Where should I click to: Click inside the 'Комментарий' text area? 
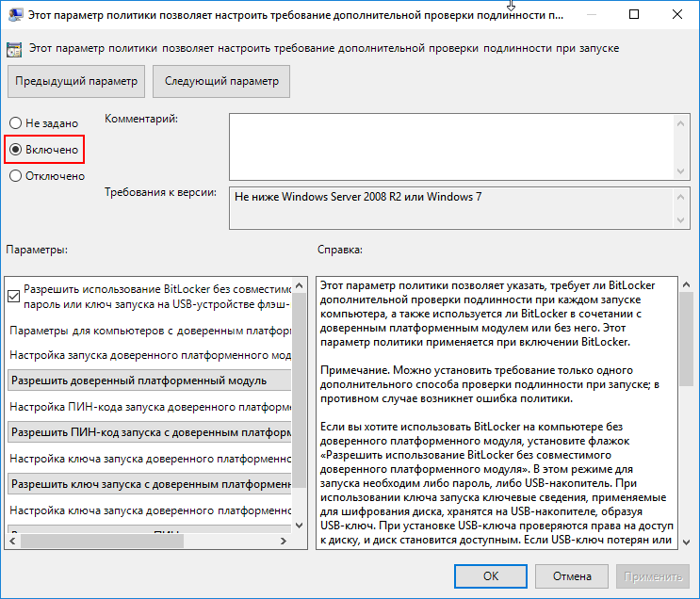[x=451, y=147]
